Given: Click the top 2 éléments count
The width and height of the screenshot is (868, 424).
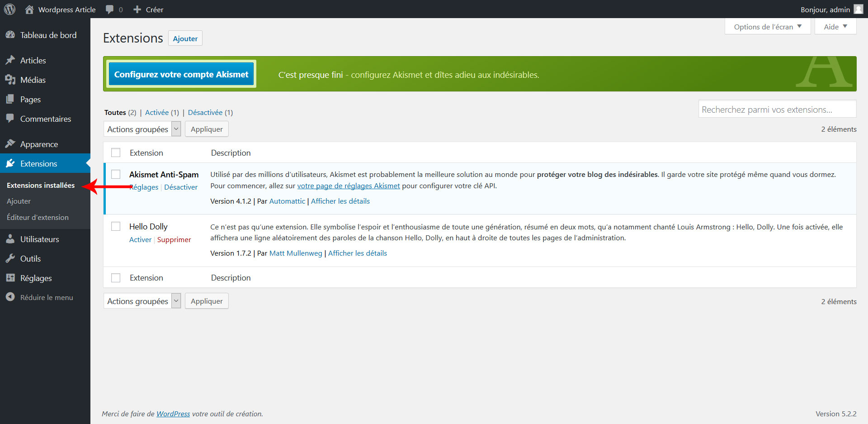Looking at the screenshot, I should (x=839, y=129).
